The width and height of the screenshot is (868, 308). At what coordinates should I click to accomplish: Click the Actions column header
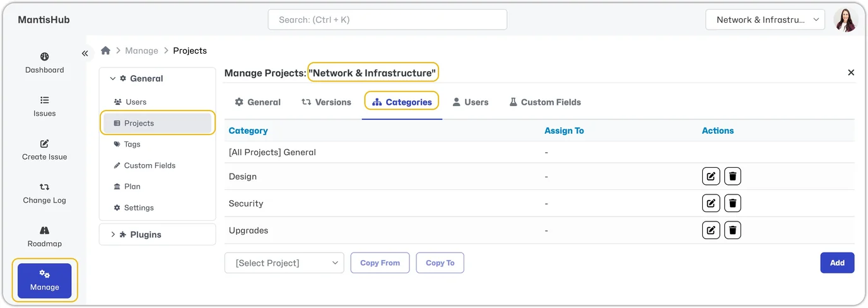[x=718, y=131]
